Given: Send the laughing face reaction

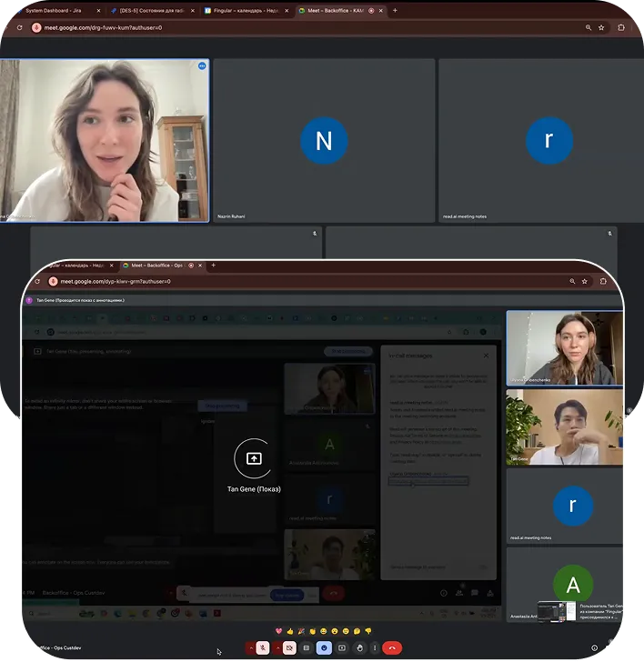Looking at the screenshot, I should [324, 631].
